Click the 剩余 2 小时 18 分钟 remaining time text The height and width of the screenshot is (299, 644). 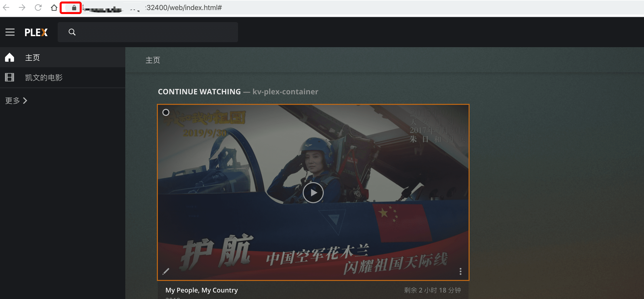pos(433,290)
